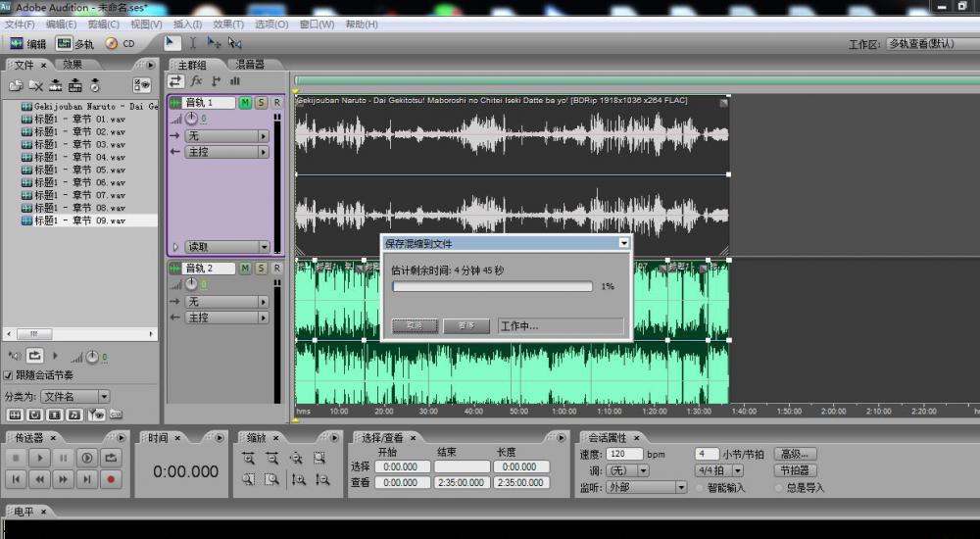
Task: Click Play Looped button in Transport
Action: point(111,458)
